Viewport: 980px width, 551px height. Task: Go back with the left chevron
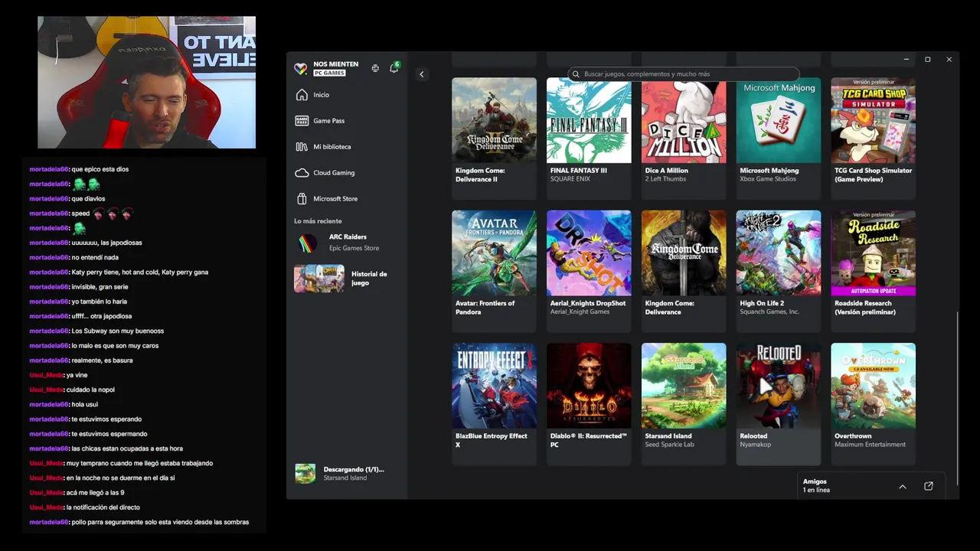click(x=421, y=74)
